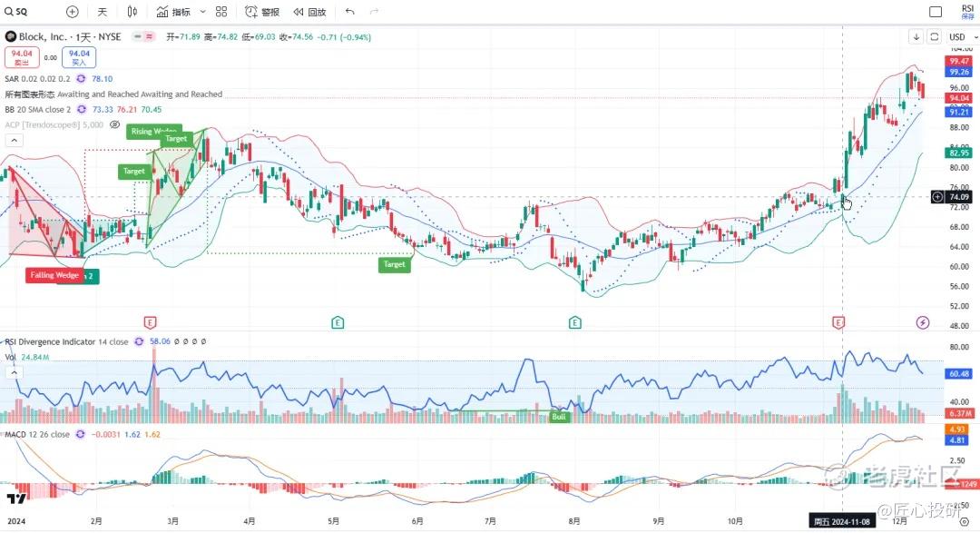The height and width of the screenshot is (533, 980).
Task: Select the green Rising Wedge pattern label
Action: coord(153,132)
